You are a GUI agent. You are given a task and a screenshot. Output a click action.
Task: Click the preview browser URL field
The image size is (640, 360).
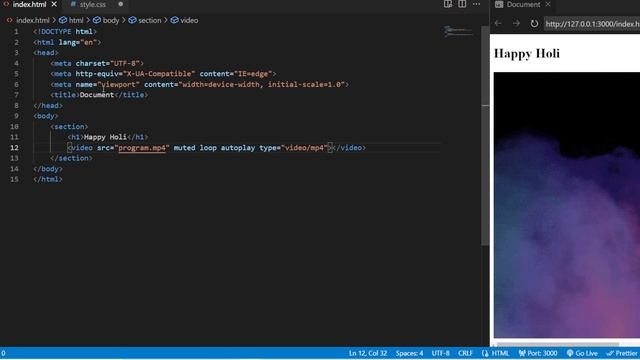coord(592,24)
